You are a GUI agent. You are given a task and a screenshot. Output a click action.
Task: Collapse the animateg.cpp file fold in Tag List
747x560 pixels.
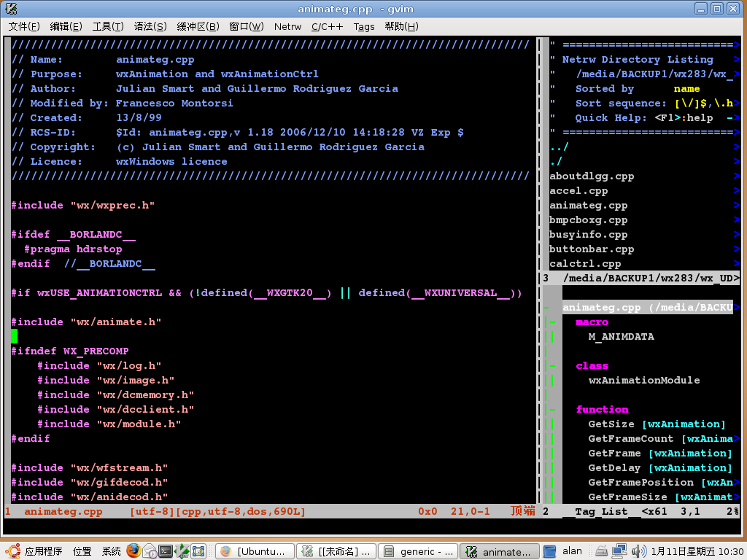click(x=546, y=308)
